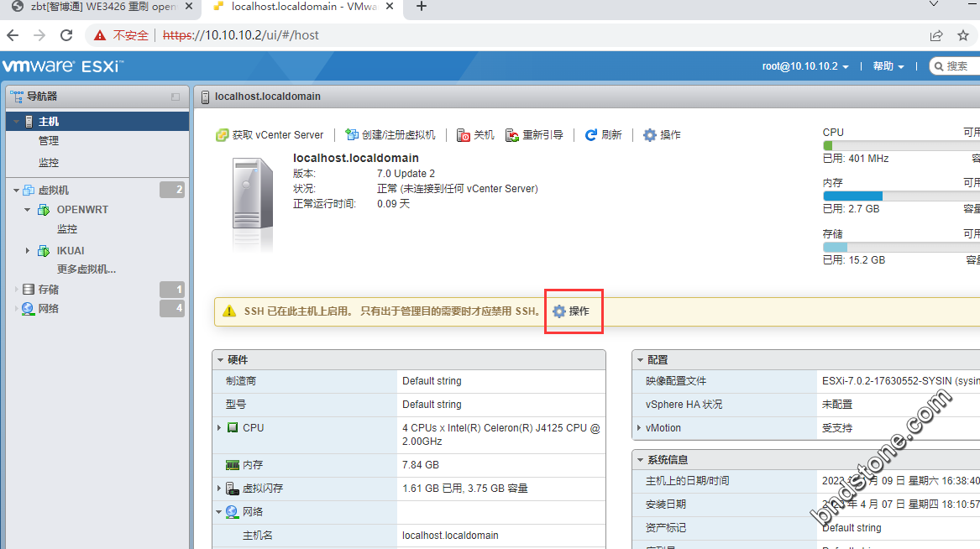The width and height of the screenshot is (980, 549).
Task: Open the more virtual machines link
Action: click(86, 269)
